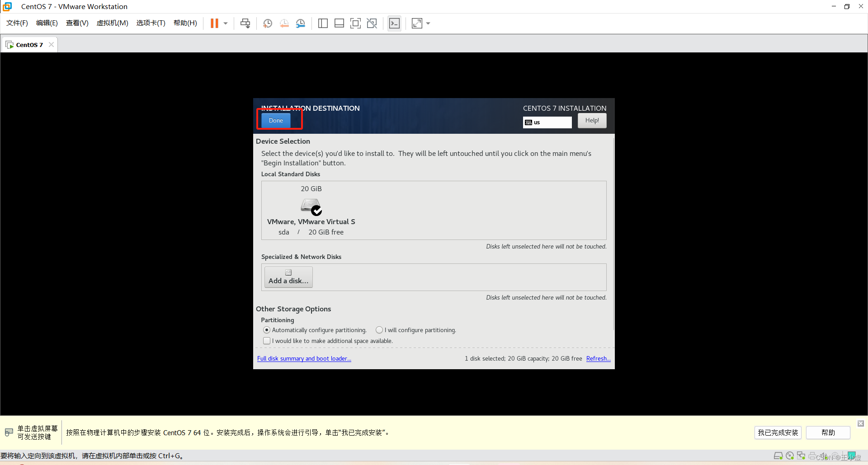The height and width of the screenshot is (465, 868).
Task: Click the hard disk status bar icon
Action: pos(778,456)
